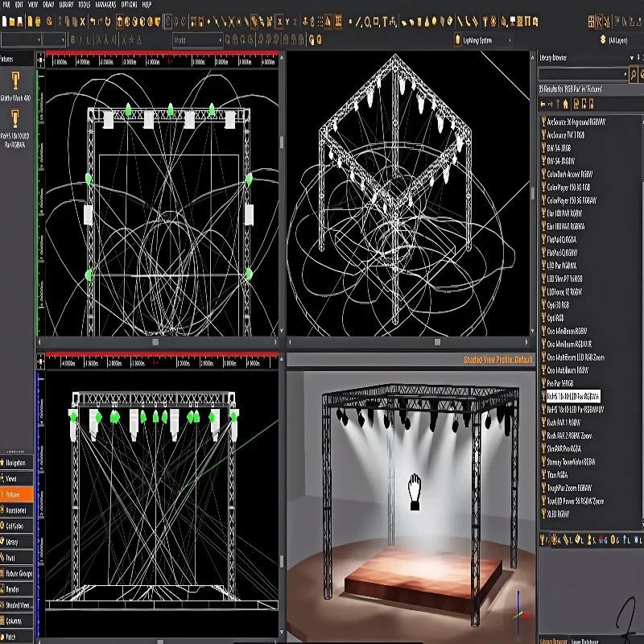Undo the last action
The height and width of the screenshot is (644, 644).
point(93,22)
